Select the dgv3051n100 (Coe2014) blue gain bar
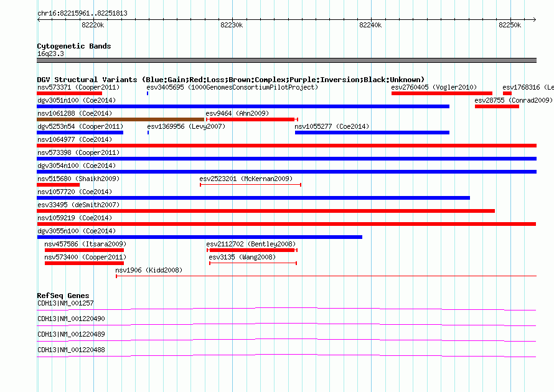 click(x=243, y=106)
